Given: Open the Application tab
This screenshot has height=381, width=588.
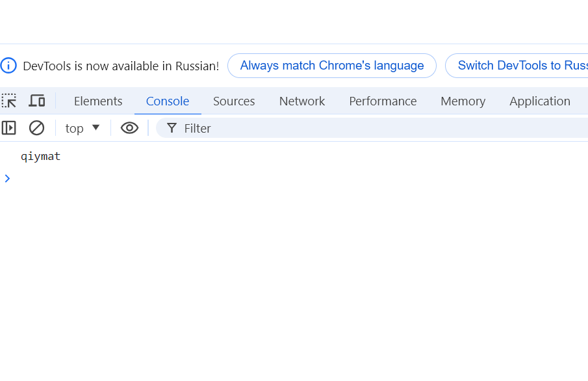Looking at the screenshot, I should [540, 101].
